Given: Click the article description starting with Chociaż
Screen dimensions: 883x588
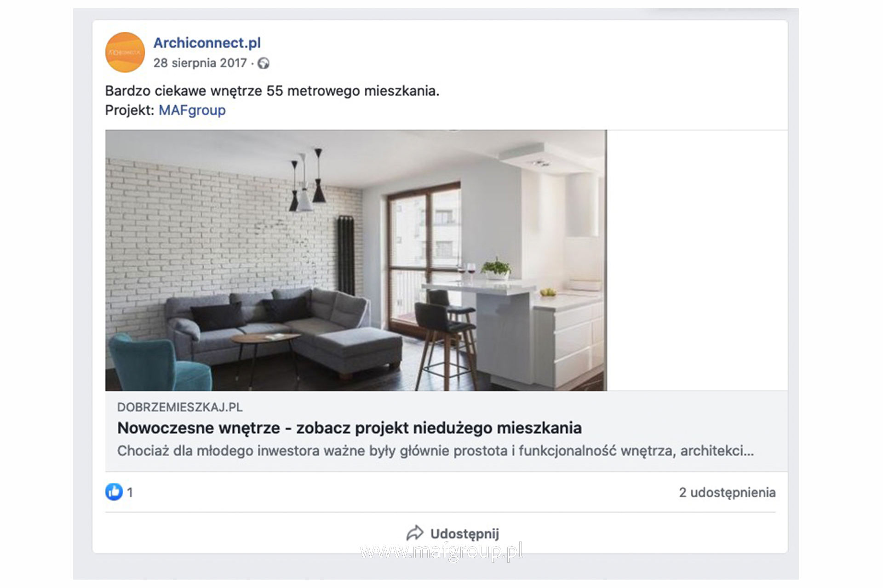Looking at the screenshot, I should (436, 451).
